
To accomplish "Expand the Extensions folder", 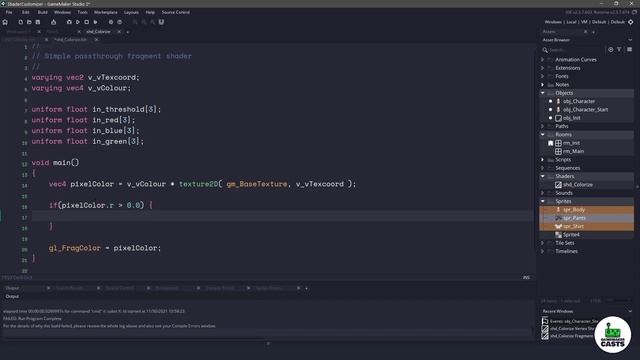I will tap(542, 68).
